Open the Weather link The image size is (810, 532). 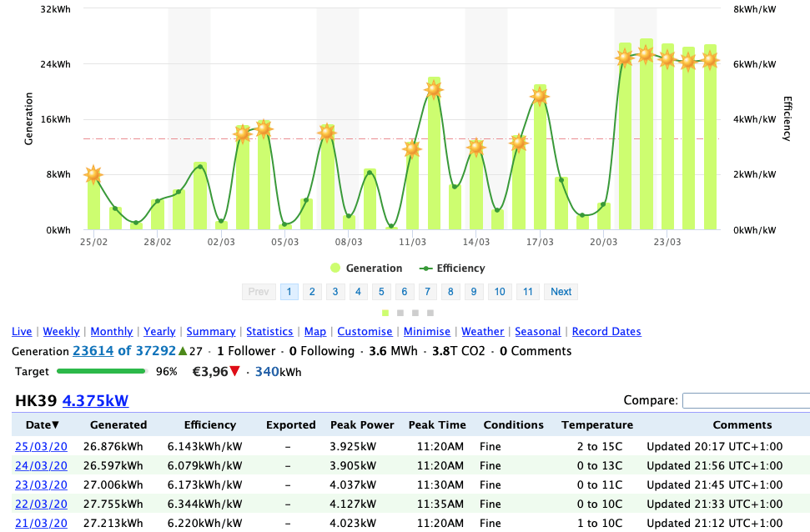pos(482,332)
